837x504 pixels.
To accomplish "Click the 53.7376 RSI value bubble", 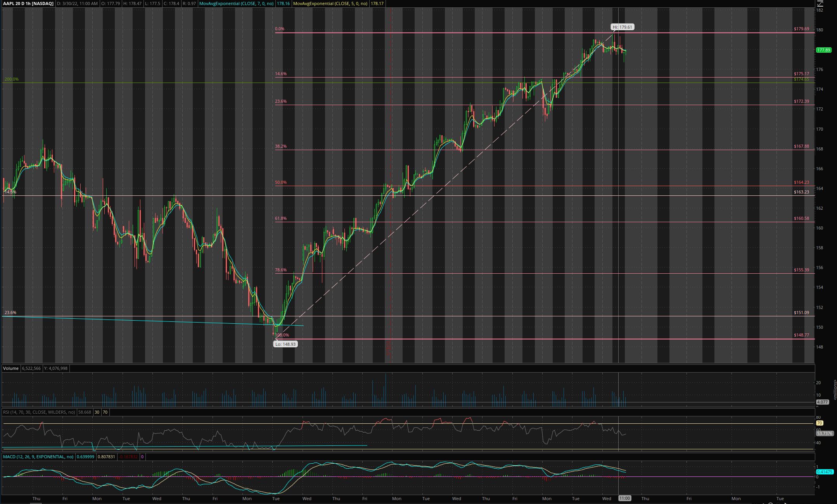I will coord(825,433).
